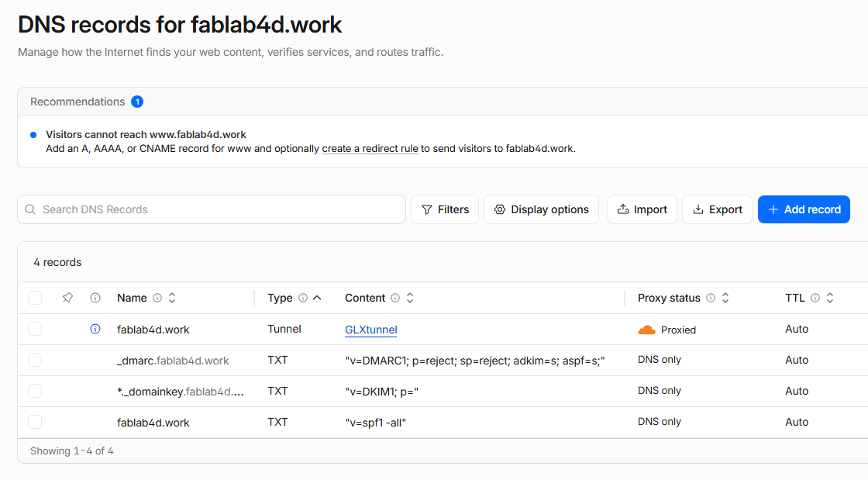Click the "v=DKIM1; p=" content cell
The height and width of the screenshot is (480, 868).
point(381,392)
